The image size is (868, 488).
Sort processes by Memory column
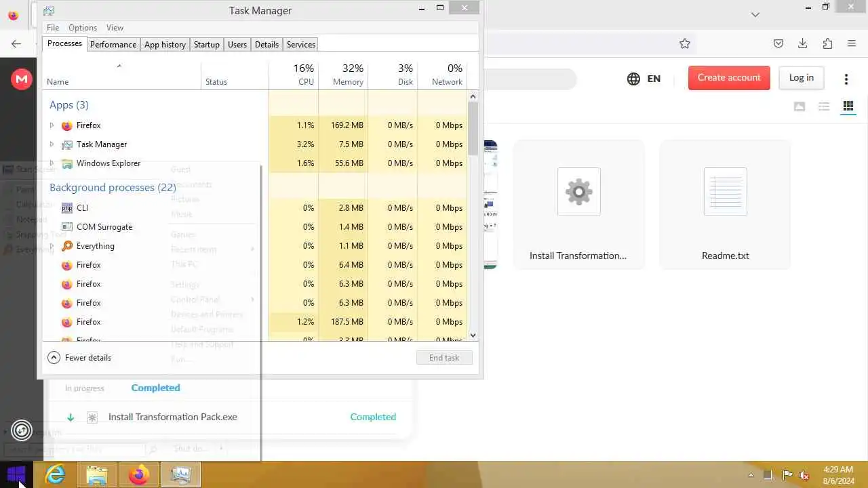coord(343,75)
